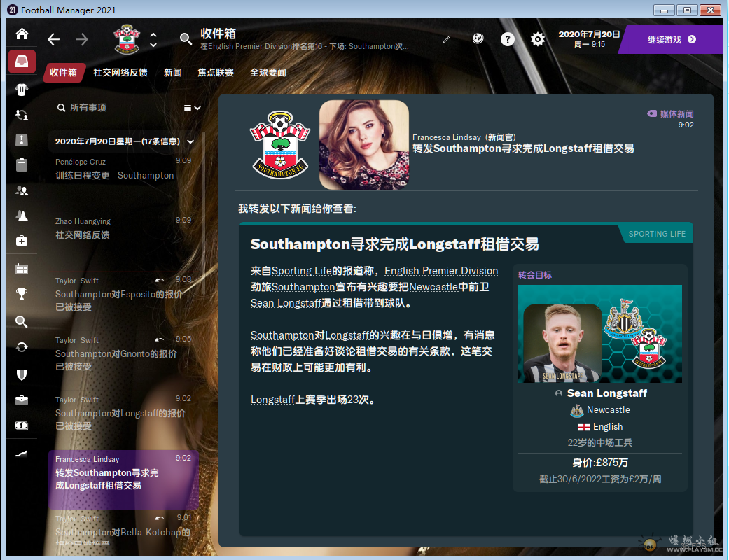Image resolution: width=729 pixels, height=560 pixels.
Task: Open the Development Centre sidebar icon
Action: pos(22,454)
